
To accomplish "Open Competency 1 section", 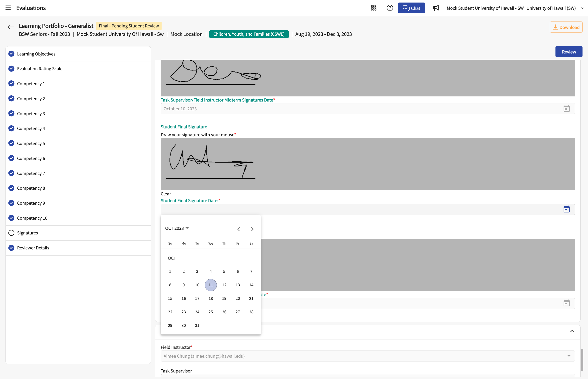I will tap(78, 84).
